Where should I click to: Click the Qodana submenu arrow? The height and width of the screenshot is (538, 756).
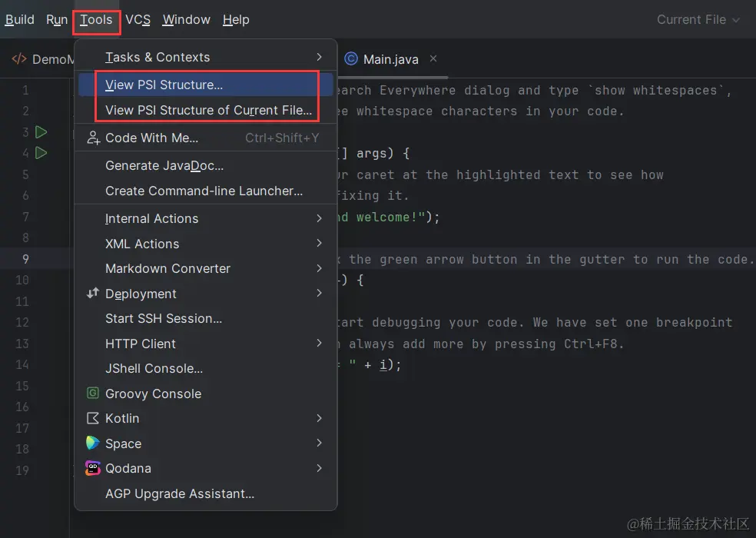(x=319, y=467)
